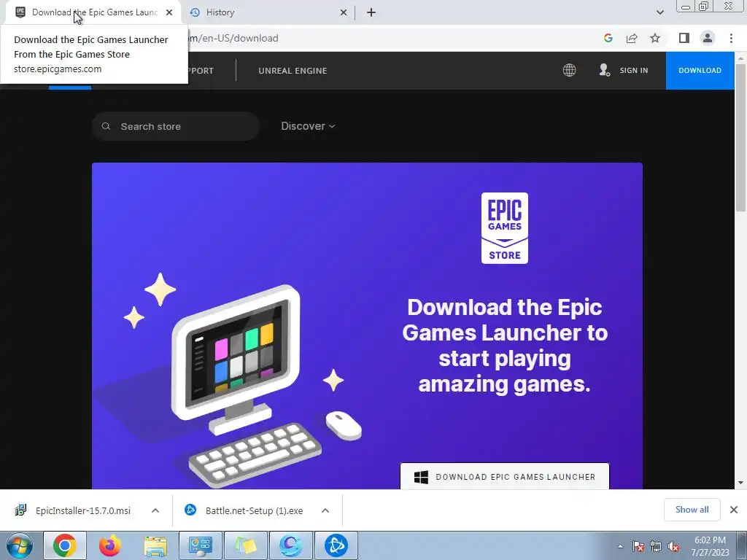Bookmark this page with star icon
Screen dimensions: 747x560
click(x=655, y=38)
